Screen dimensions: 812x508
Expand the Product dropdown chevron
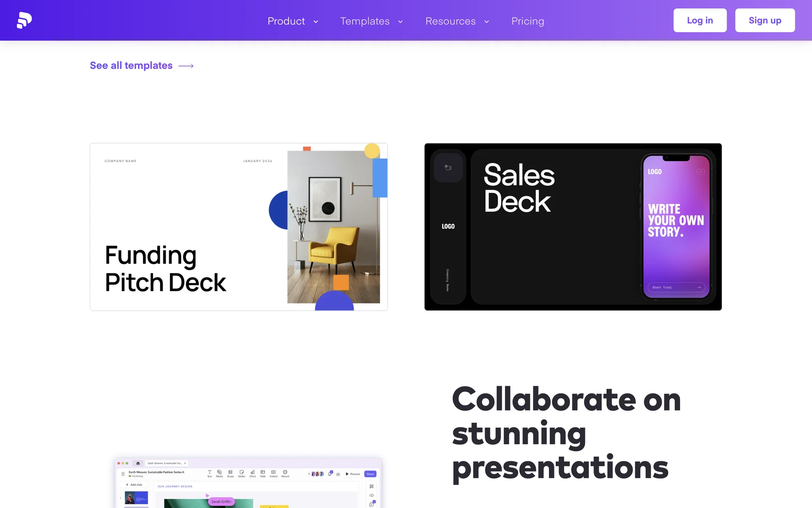click(x=315, y=22)
